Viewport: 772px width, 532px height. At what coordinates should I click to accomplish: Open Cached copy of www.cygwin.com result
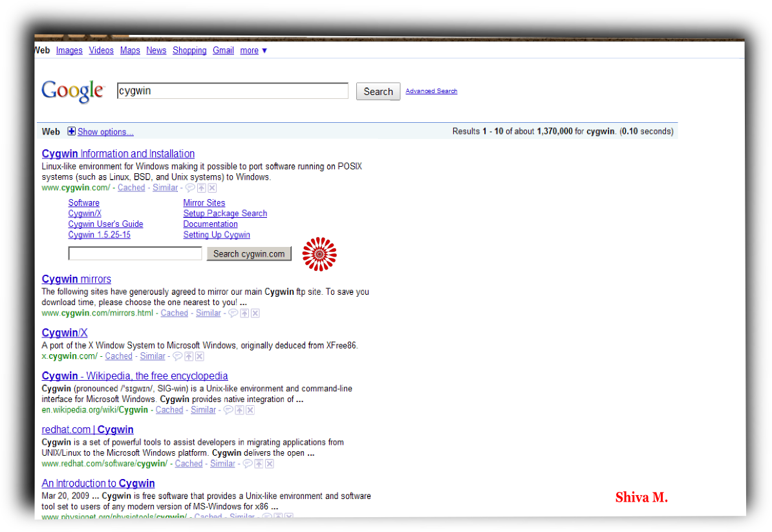click(x=131, y=187)
